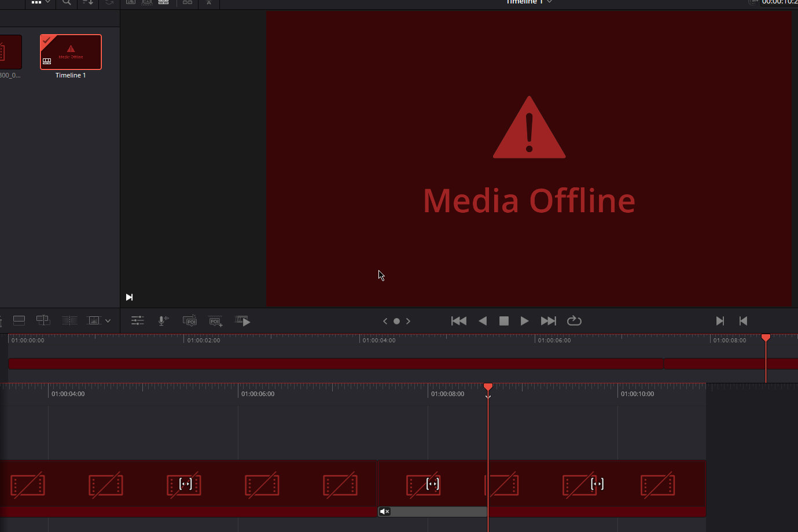Expand the dropdown arrow beside transition icon

coord(108,321)
